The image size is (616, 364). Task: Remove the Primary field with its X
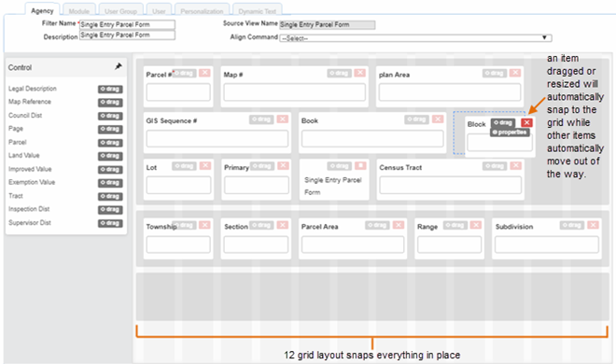(x=283, y=166)
